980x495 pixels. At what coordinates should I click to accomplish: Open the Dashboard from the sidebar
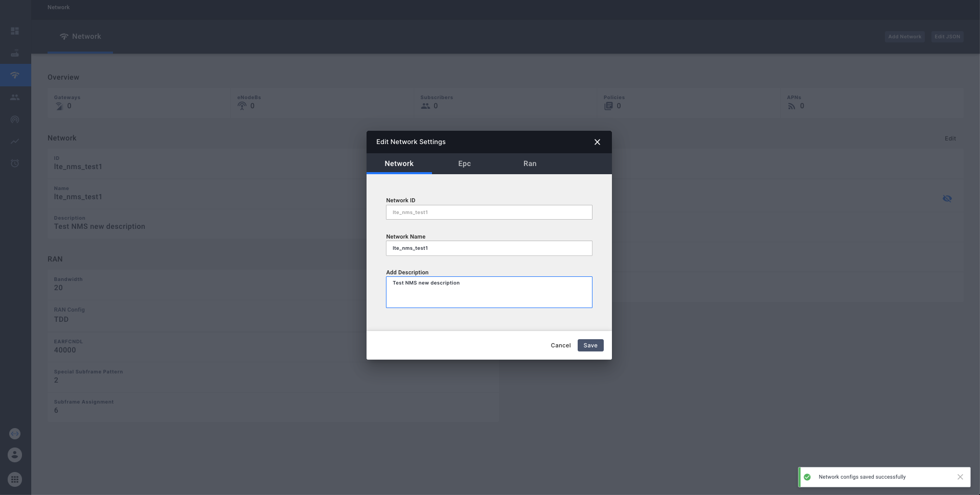coord(15,31)
